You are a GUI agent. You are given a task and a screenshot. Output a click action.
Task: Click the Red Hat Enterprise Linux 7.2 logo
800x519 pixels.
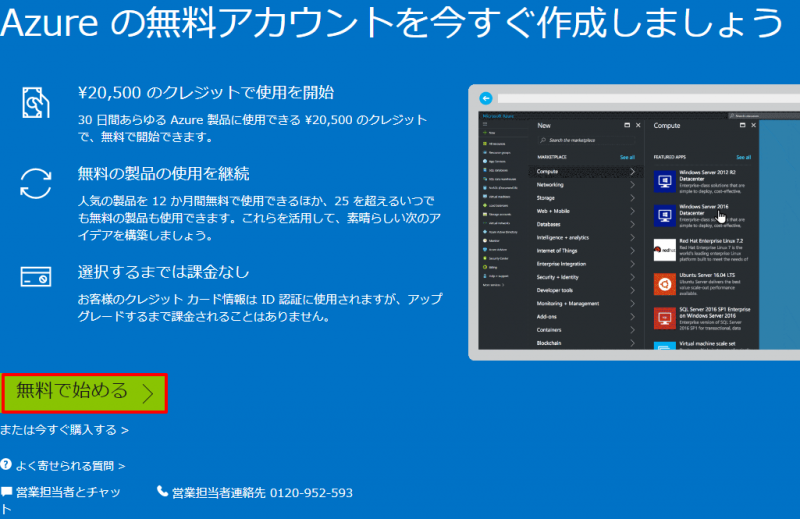665,250
